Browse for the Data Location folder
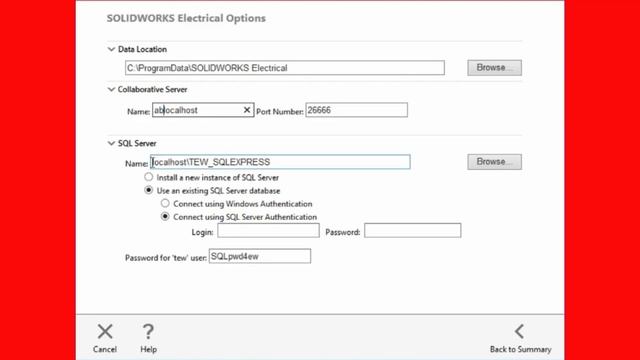 tap(494, 68)
